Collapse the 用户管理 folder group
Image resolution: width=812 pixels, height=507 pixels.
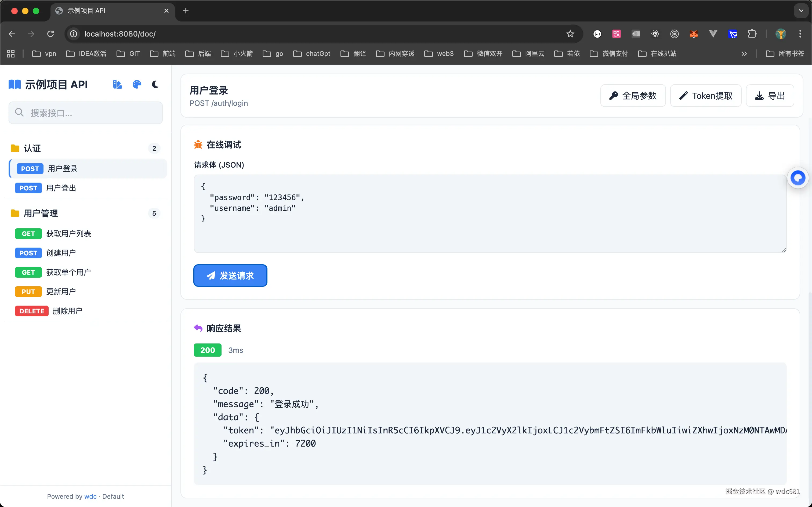(x=41, y=213)
